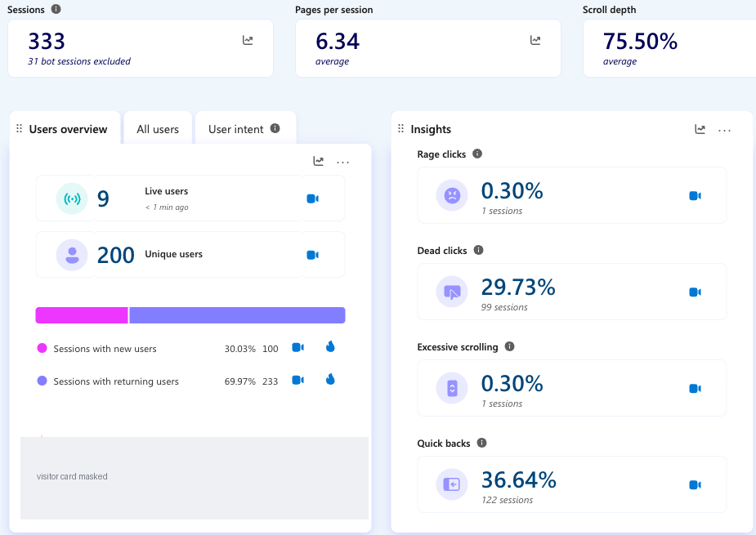Grab Users overview drag handle
The height and width of the screenshot is (535, 756).
point(20,128)
